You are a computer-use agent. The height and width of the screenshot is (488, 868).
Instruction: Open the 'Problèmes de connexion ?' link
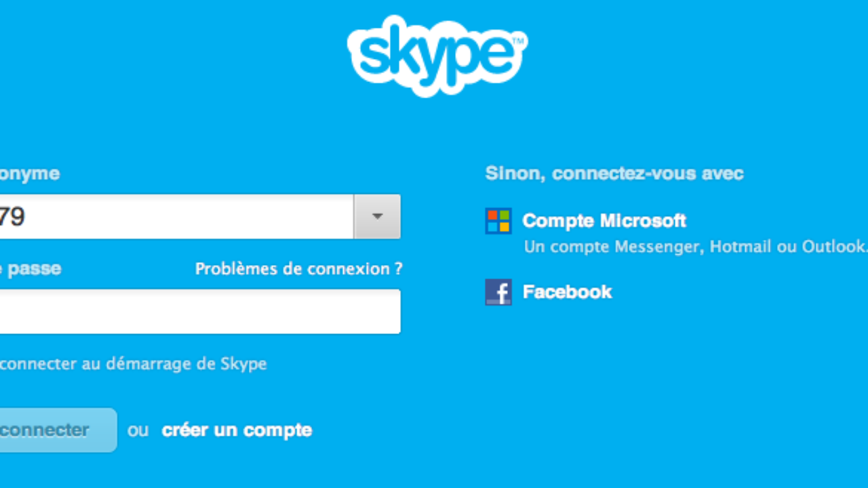(298, 269)
